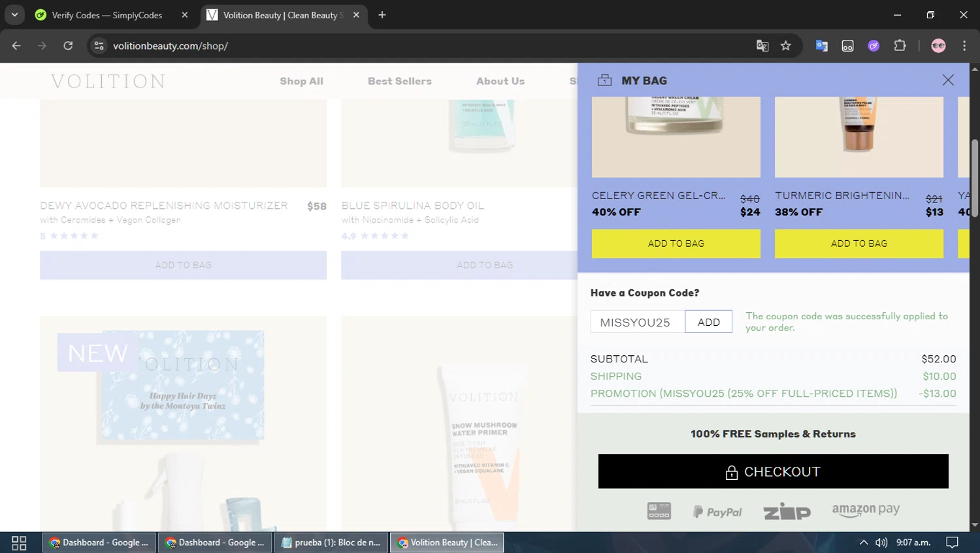Image resolution: width=980 pixels, height=553 pixels.
Task: Click the 9:07 a.m. system clock
Action: point(913,543)
